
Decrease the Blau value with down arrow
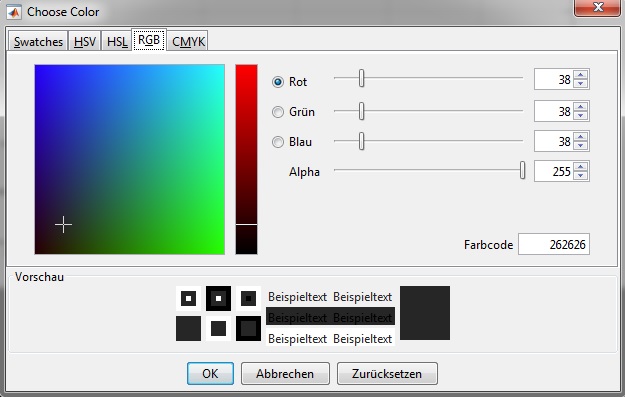(x=581, y=145)
